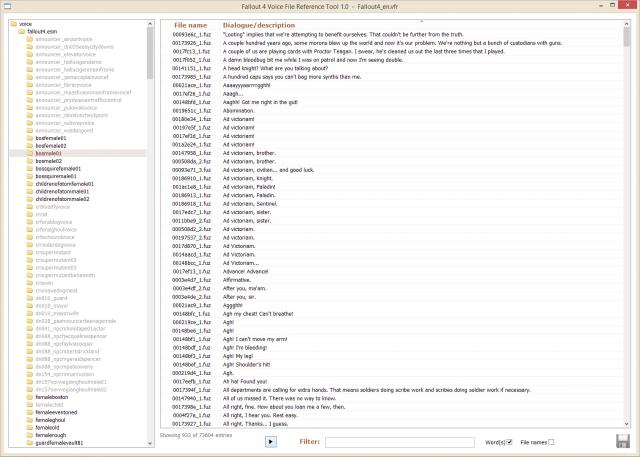Select row "Ad victoriam, civilian... and good luck."
The width and height of the screenshot is (640, 457).
point(392,170)
